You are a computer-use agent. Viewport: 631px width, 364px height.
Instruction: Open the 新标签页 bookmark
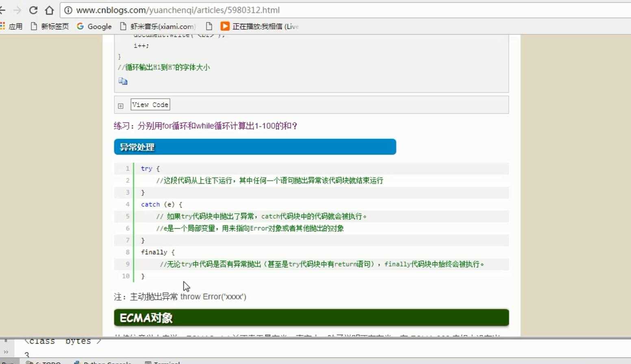click(x=50, y=26)
